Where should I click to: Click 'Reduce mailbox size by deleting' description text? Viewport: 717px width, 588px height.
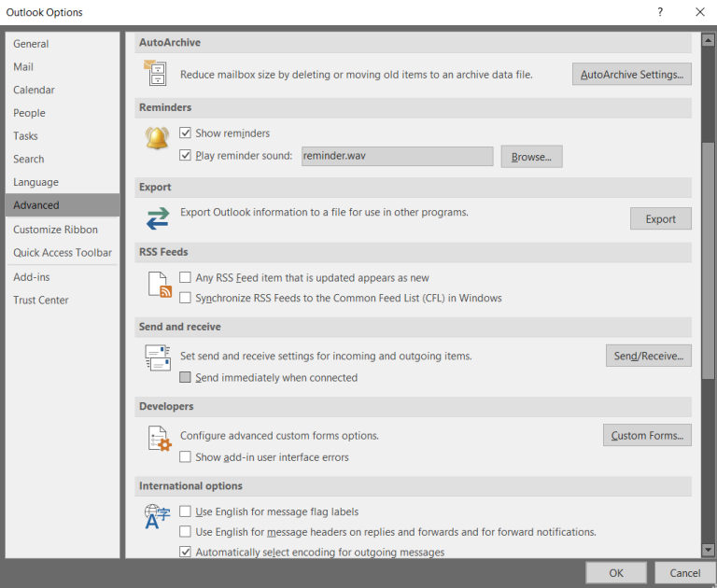(x=357, y=75)
